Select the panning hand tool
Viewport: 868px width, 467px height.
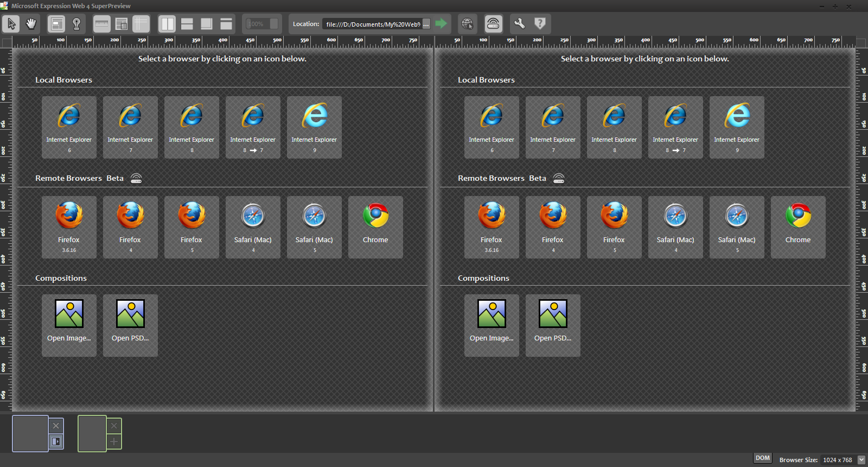[31, 24]
